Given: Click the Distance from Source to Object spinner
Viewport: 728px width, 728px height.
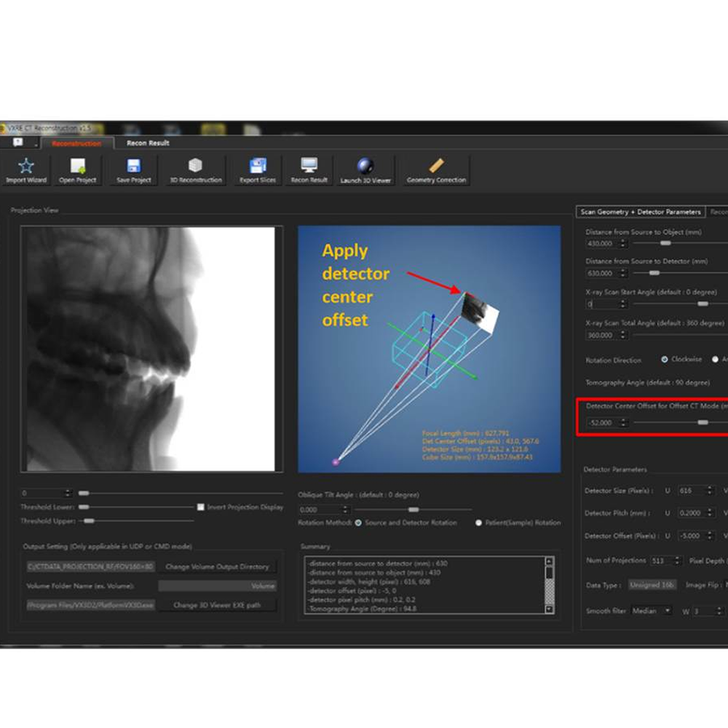Looking at the screenshot, I should click(x=622, y=244).
